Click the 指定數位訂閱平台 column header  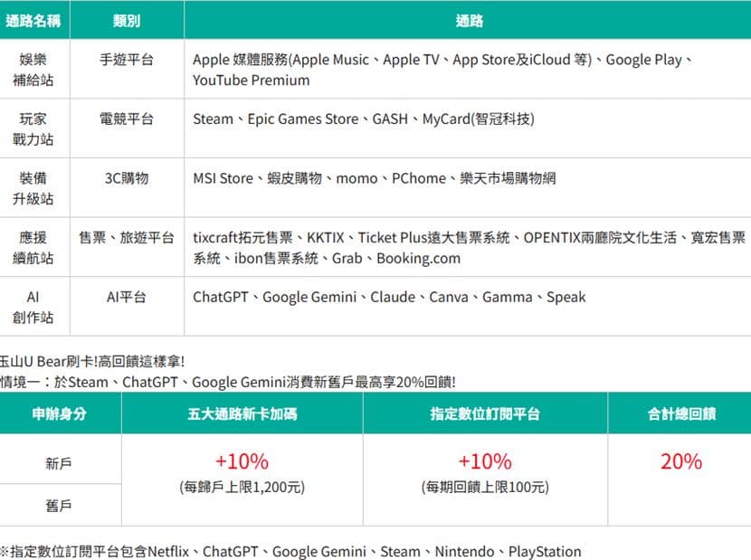[x=485, y=413]
